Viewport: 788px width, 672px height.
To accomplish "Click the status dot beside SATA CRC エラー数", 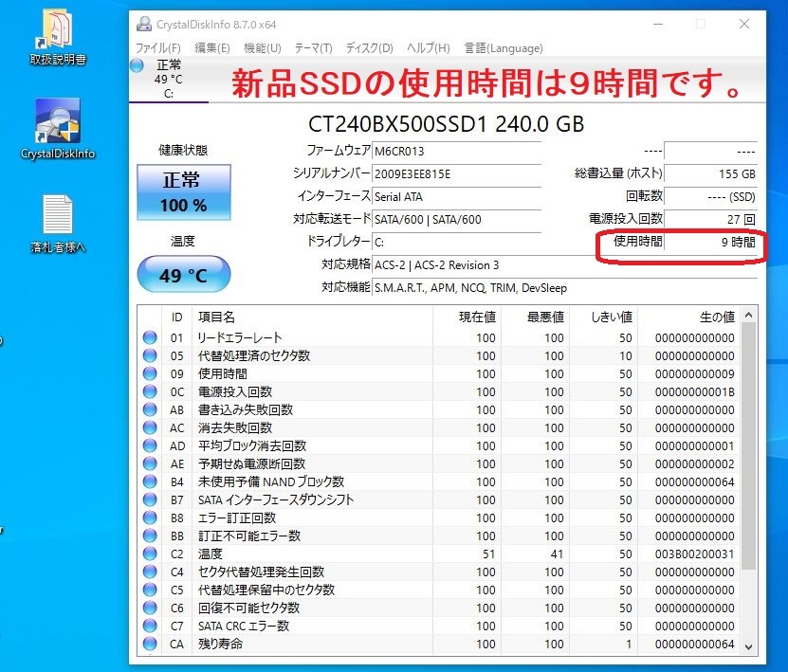I will tap(150, 627).
